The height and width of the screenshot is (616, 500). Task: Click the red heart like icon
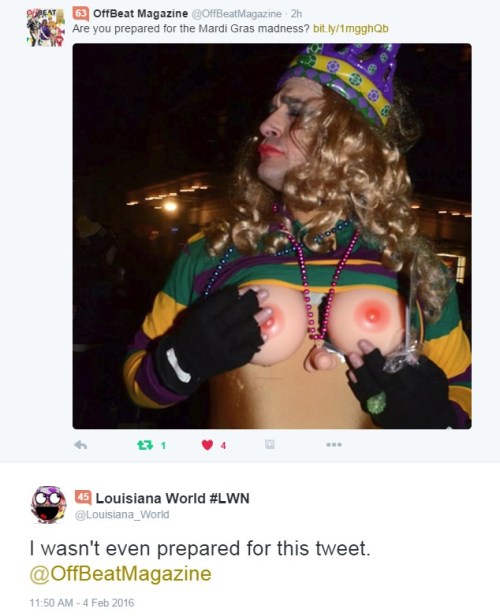(x=207, y=445)
